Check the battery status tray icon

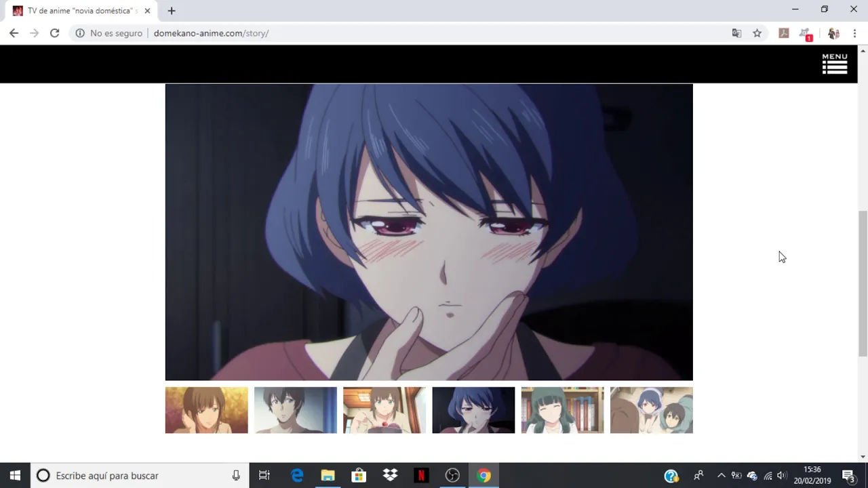[736, 475]
